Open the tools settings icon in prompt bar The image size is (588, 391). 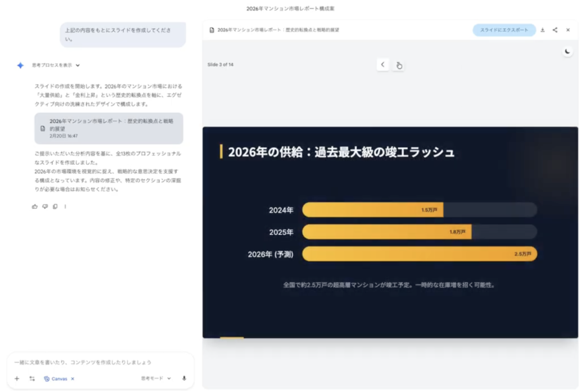point(32,378)
